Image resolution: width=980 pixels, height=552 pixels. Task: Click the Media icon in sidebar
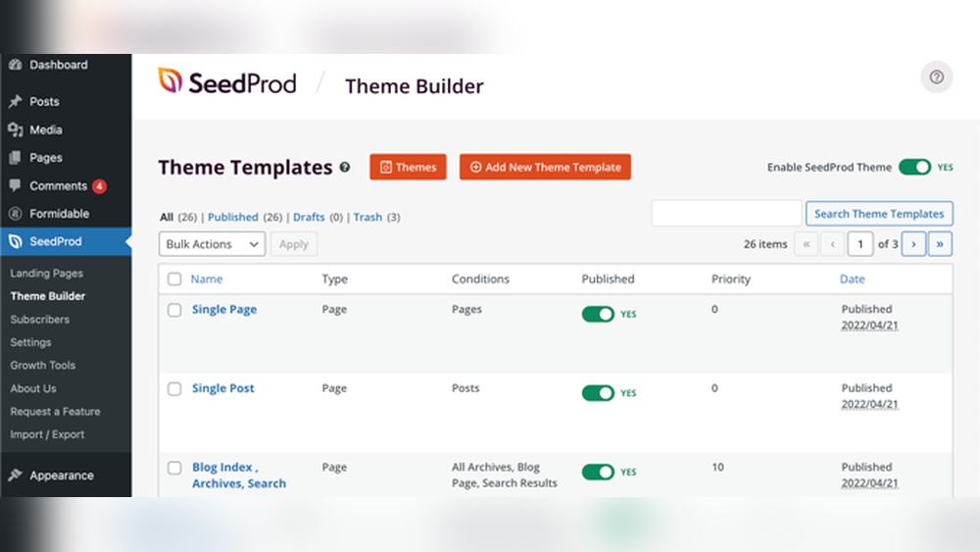(x=16, y=130)
